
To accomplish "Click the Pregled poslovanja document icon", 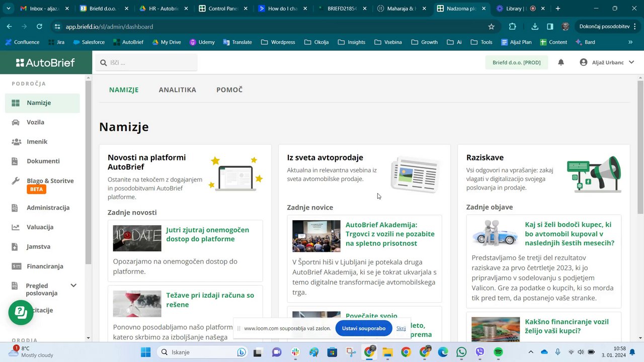I will pyautogui.click(x=16, y=286).
